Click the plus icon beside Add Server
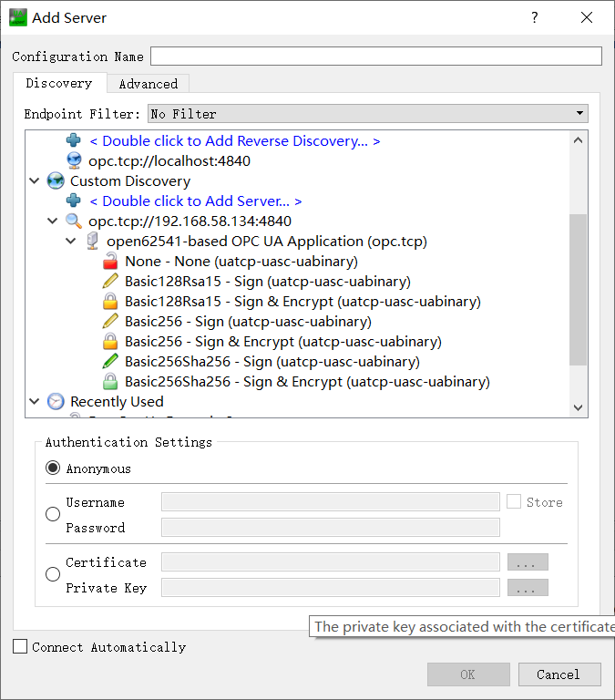Viewport: 615px width, 700px height. click(x=74, y=201)
